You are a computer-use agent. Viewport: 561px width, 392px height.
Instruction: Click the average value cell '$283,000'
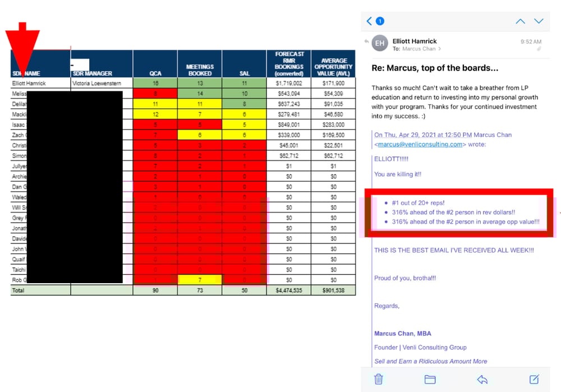point(333,124)
